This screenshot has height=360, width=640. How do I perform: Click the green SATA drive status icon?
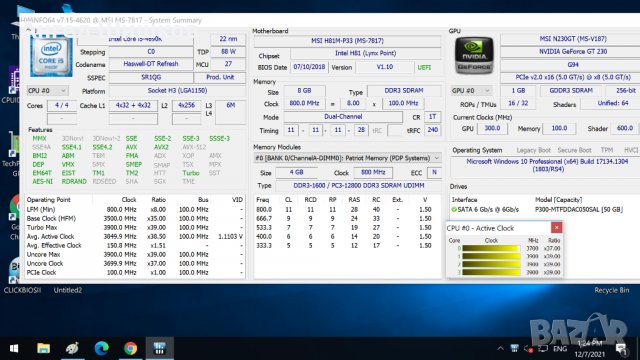point(454,209)
